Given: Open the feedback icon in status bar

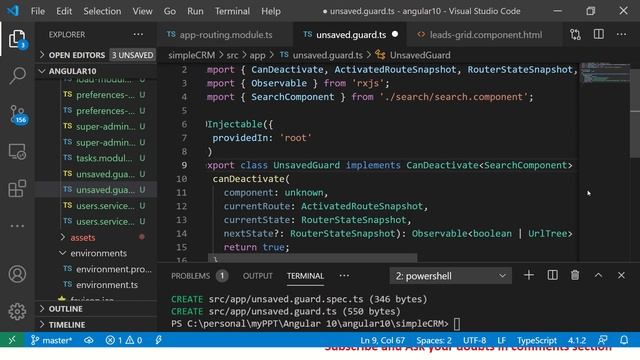Looking at the screenshot, I should pos(602,340).
